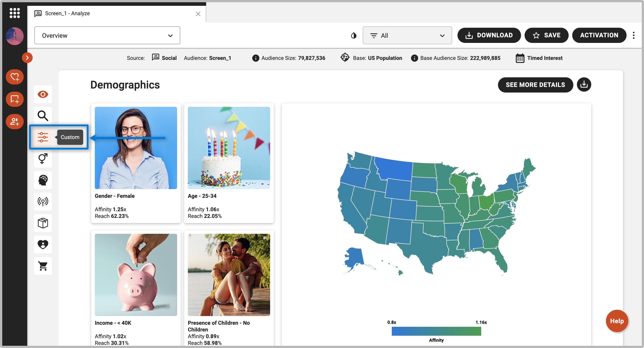This screenshot has width=644, height=348.
Task: Click the Gender - Female card image
Action: click(x=136, y=148)
